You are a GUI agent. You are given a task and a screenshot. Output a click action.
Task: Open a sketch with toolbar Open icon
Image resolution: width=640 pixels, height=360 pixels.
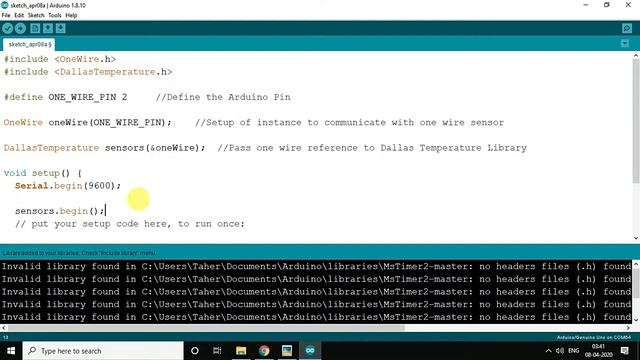click(48, 28)
